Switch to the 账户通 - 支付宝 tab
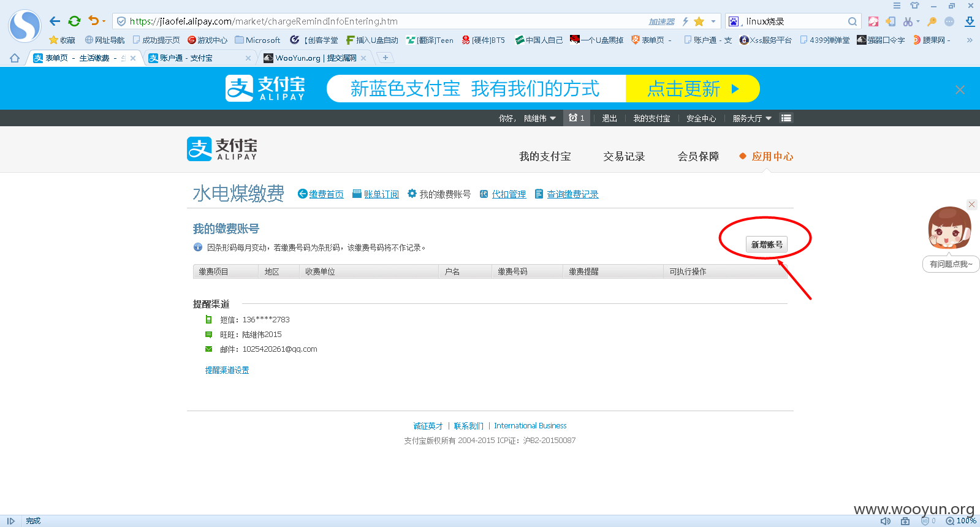This screenshot has width=980, height=527. [199, 58]
